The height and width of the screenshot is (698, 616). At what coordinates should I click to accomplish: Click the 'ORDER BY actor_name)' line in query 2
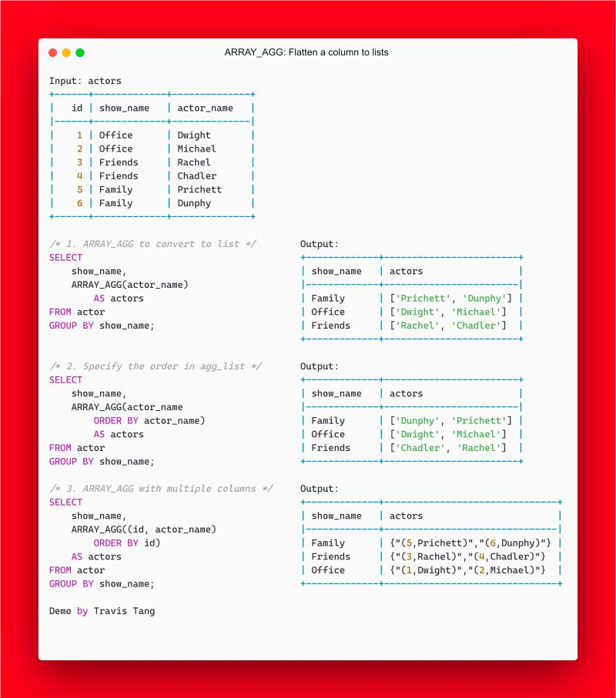[x=149, y=421]
